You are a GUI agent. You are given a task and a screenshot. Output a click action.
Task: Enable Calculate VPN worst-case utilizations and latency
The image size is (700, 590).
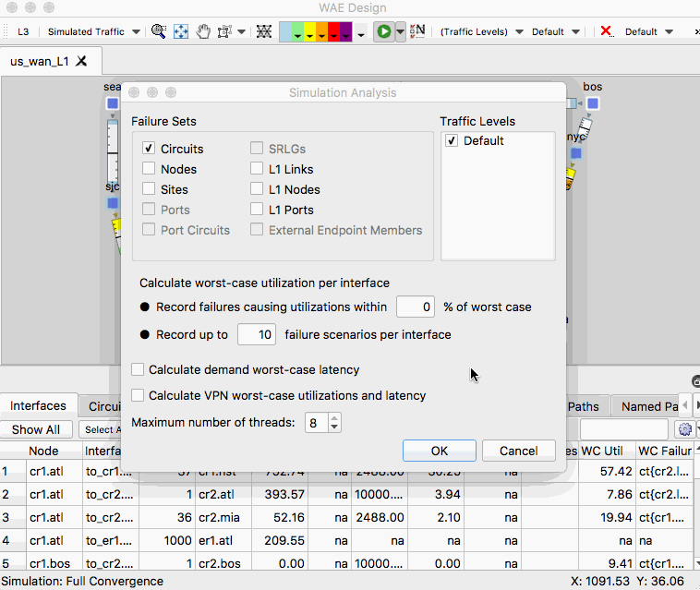coord(138,395)
